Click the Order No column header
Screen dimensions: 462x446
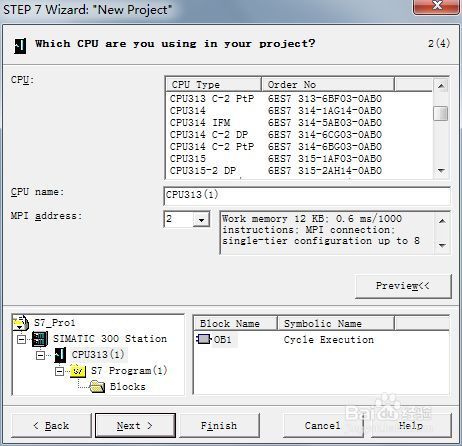[328, 85]
